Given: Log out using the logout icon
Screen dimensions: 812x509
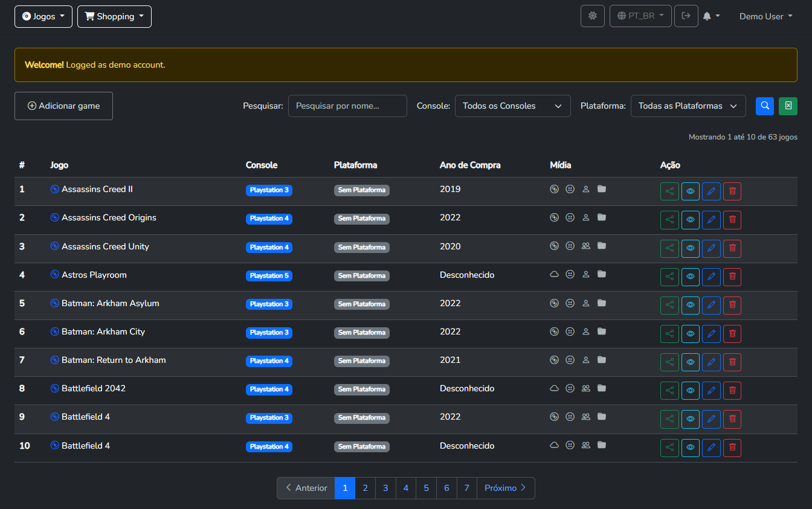Looking at the screenshot, I should point(686,16).
